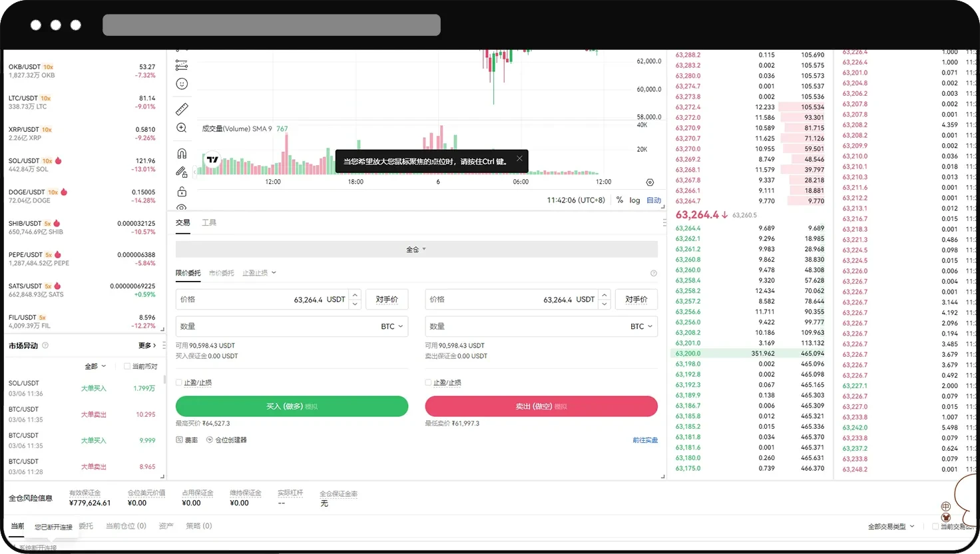Click the help circle icon in order type row
This screenshot has width=980, height=554.
(x=653, y=273)
